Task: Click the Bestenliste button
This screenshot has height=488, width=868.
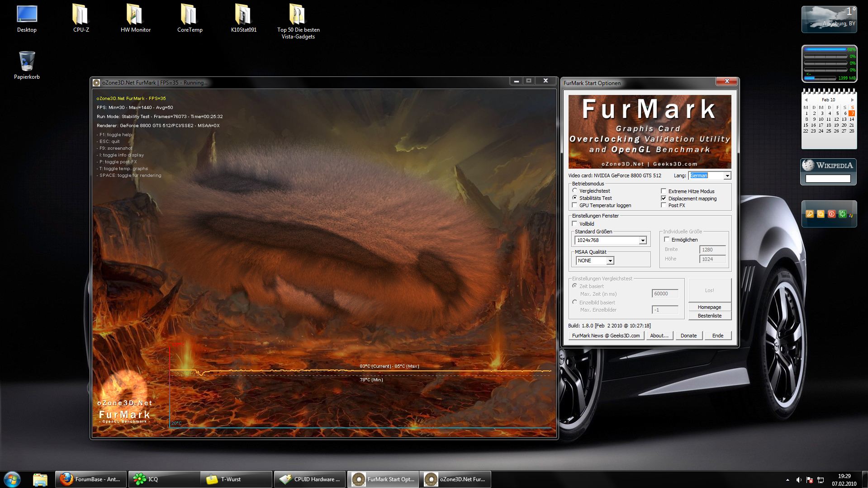Action: [x=709, y=316]
